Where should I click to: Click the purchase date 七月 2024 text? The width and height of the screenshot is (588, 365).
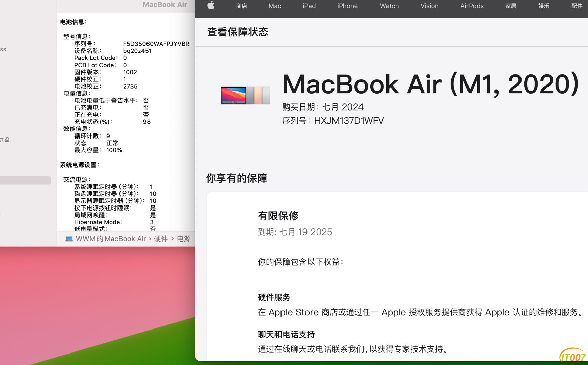pos(343,107)
